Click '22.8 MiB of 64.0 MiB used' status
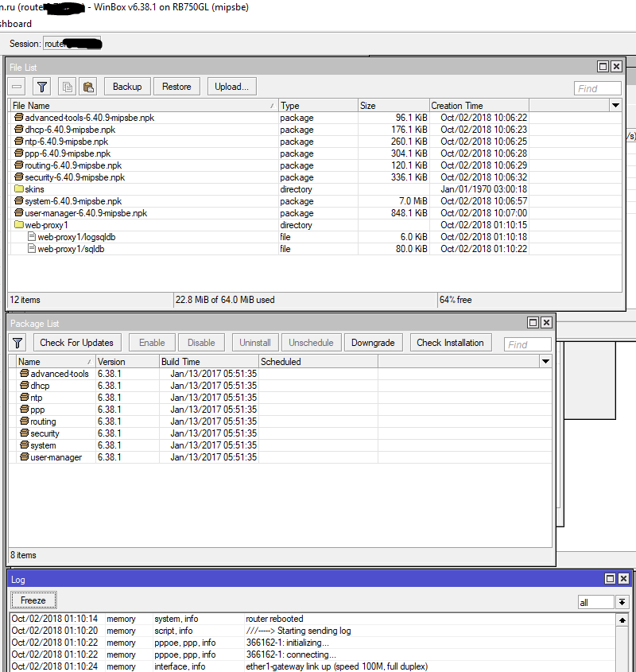Image resolution: width=636 pixels, height=672 pixels. click(x=225, y=300)
